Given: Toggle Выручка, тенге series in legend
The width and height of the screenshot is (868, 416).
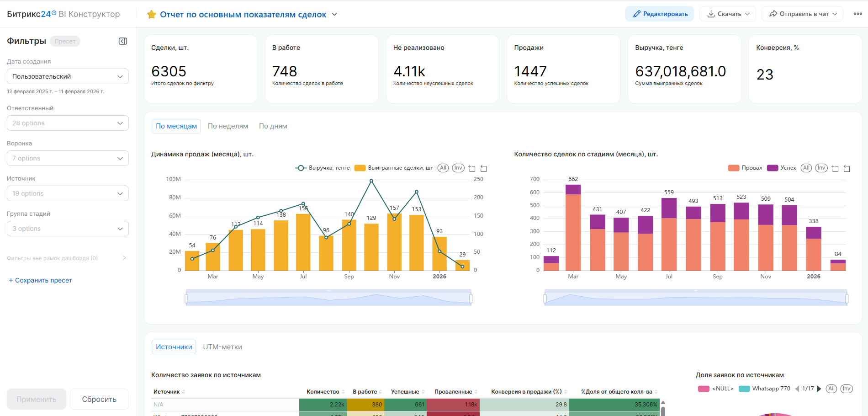Looking at the screenshot, I should (x=323, y=168).
